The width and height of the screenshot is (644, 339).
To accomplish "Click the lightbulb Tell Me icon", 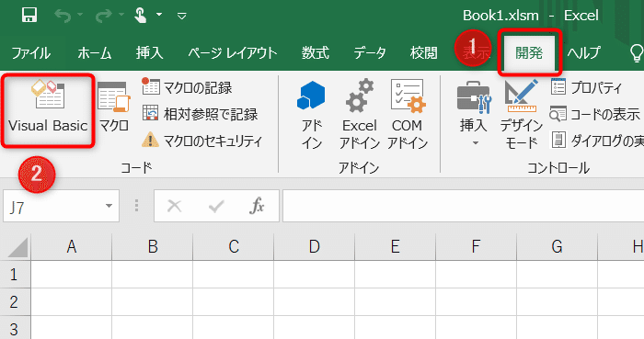I will tap(637, 52).
